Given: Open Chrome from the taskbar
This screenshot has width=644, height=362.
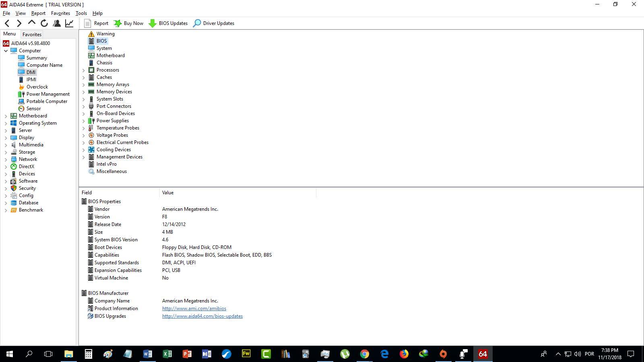Looking at the screenshot, I should coord(365,354).
